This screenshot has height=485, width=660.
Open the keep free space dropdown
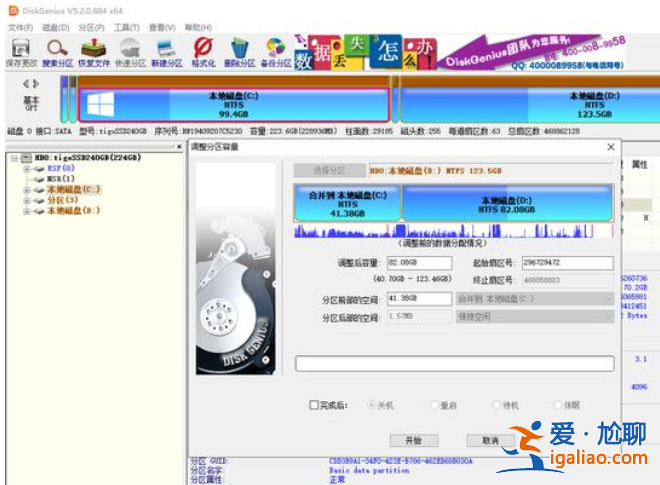tap(535, 317)
